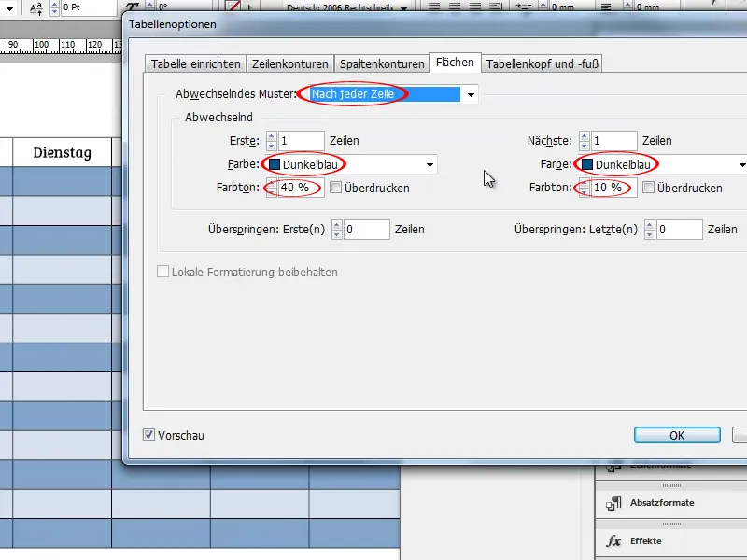Decrease Nächste Zeilen with stepper down arrow

click(x=585, y=146)
